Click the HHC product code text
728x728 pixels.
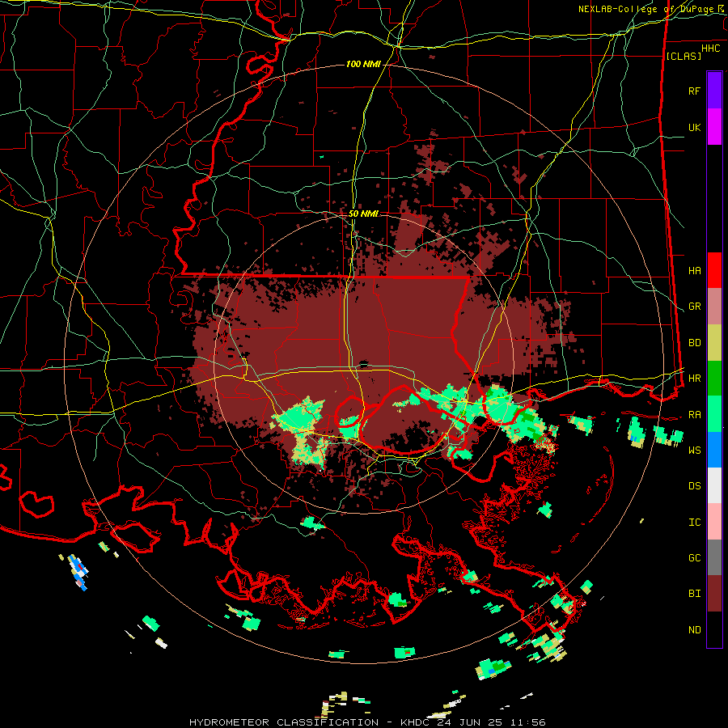coord(710,49)
